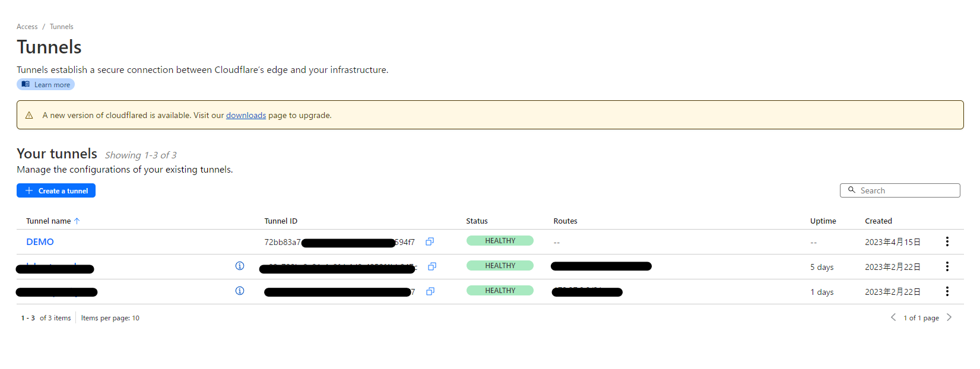This screenshot has height=369, width=980.
Task: Select the 5 days uptime value
Action: coord(822,267)
